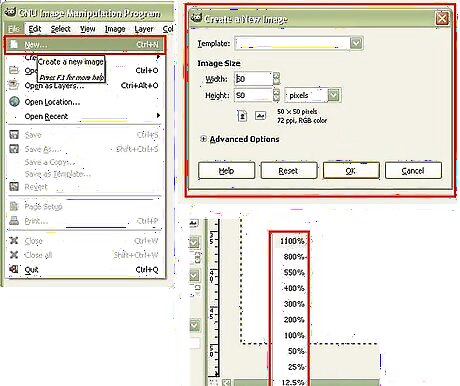Select the portrait orientation icon
The width and height of the screenshot is (460, 386).
(242, 116)
